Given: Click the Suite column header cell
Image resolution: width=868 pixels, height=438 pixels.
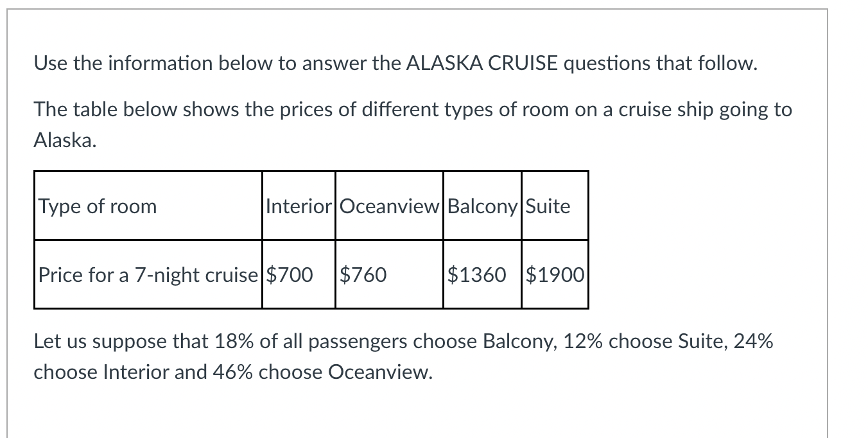Looking at the screenshot, I should click(555, 206).
